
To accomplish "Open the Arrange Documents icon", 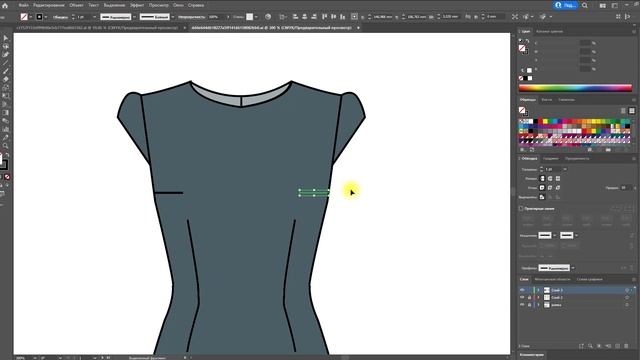I will pos(603,5).
